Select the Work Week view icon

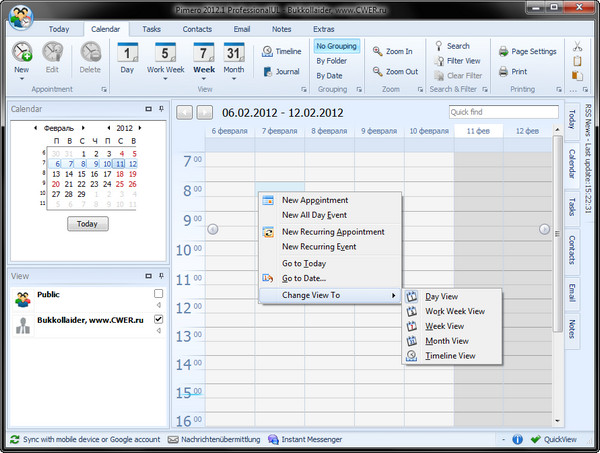point(165,52)
